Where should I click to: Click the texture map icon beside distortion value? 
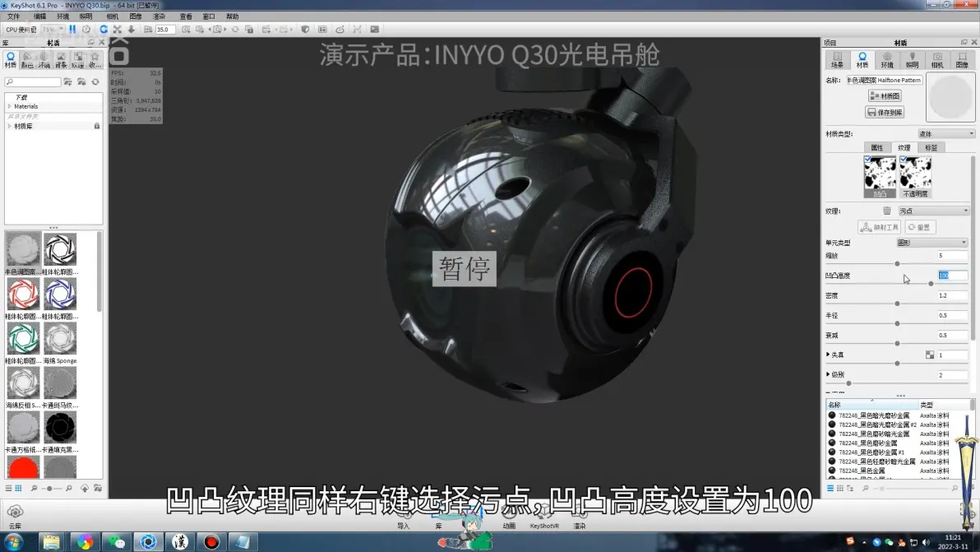[929, 355]
